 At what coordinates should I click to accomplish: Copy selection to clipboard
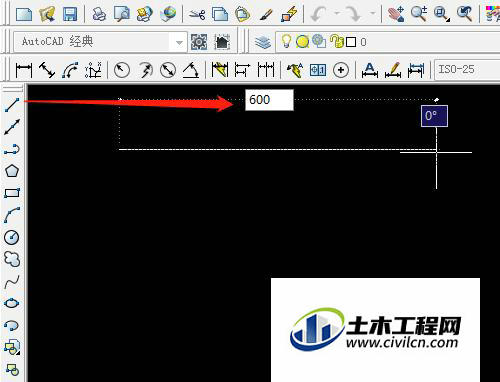click(220, 14)
